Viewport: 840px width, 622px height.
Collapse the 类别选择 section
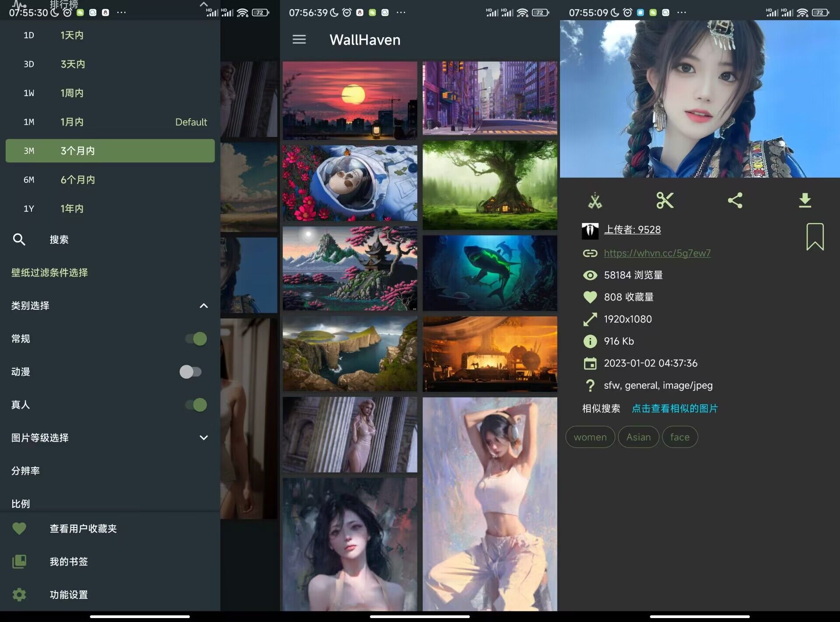point(203,306)
